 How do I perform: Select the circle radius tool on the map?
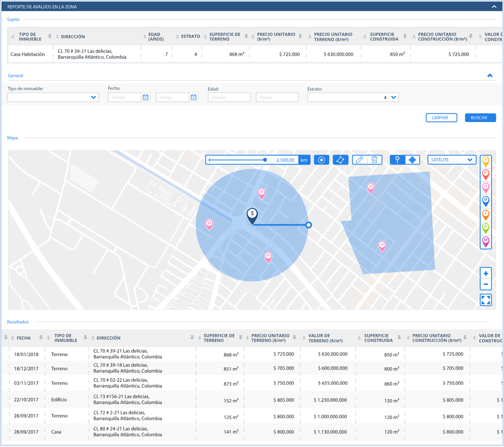click(x=321, y=160)
